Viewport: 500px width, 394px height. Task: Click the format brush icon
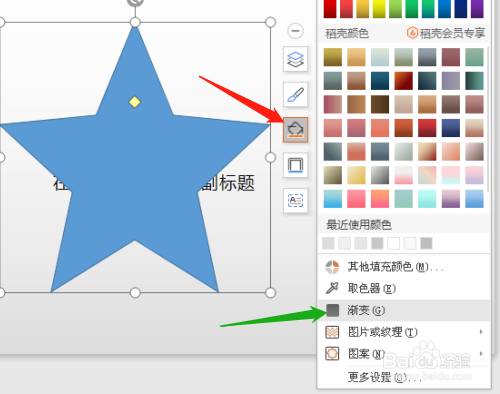(x=295, y=95)
